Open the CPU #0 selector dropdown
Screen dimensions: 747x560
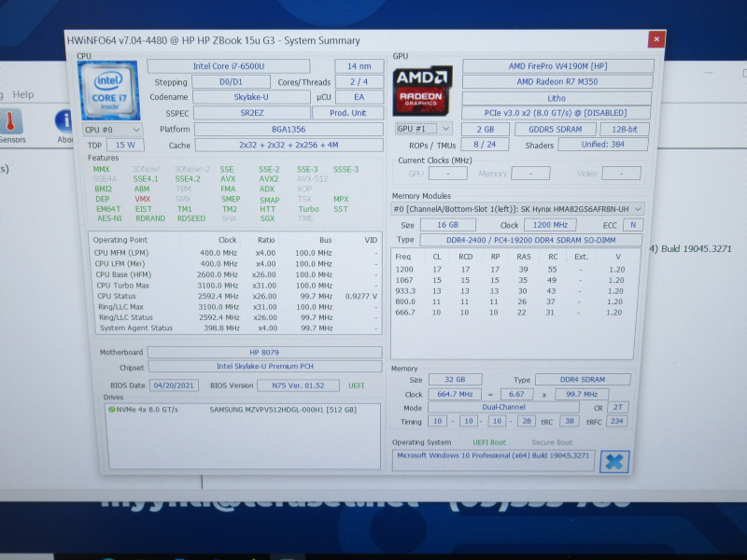[x=113, y=130]
